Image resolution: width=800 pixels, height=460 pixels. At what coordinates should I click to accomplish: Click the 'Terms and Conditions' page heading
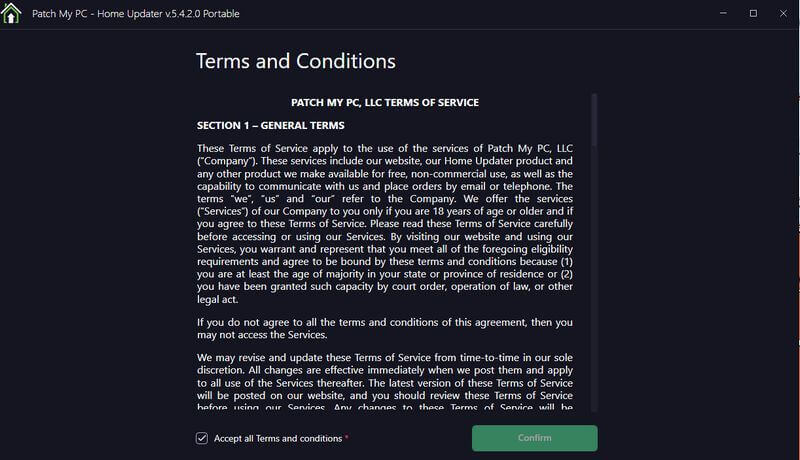point(295,61)
